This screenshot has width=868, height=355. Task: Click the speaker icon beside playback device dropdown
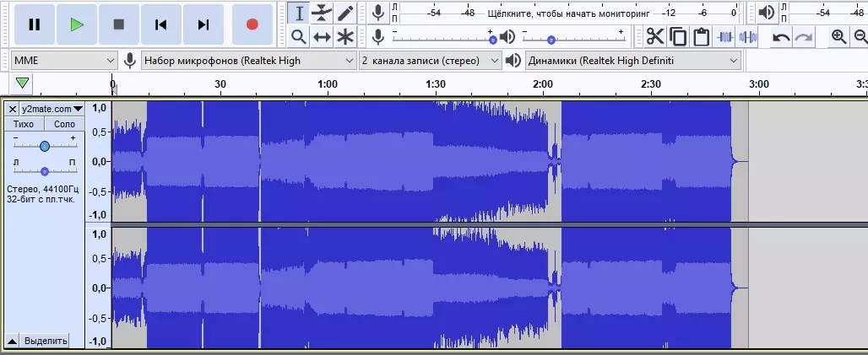[513, 61]
